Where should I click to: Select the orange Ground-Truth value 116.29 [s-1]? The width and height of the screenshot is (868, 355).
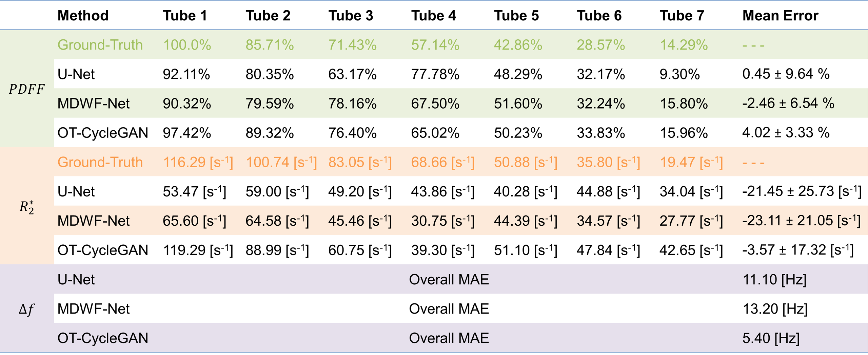pos(198,162)
